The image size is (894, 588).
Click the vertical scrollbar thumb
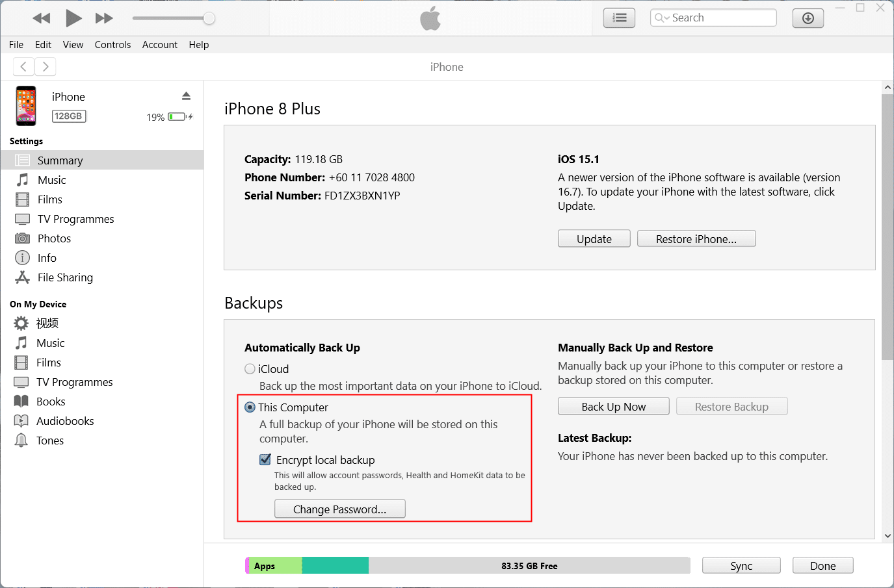click(887, 227)
